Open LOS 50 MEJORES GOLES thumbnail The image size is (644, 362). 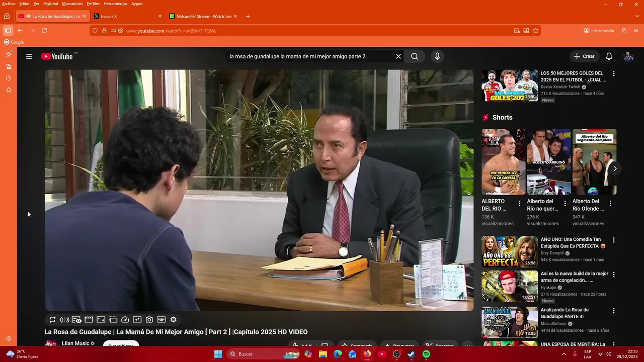coord(510,85)
